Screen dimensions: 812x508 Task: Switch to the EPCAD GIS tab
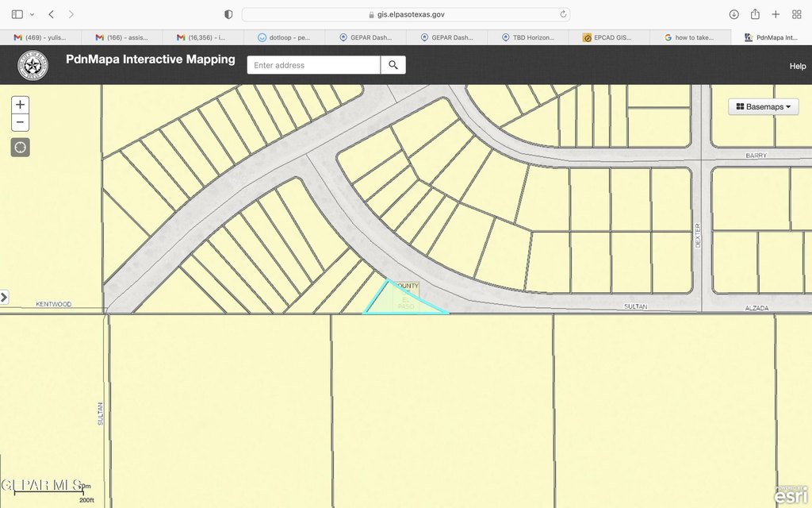pyautogui.click(x=608, y=37)
